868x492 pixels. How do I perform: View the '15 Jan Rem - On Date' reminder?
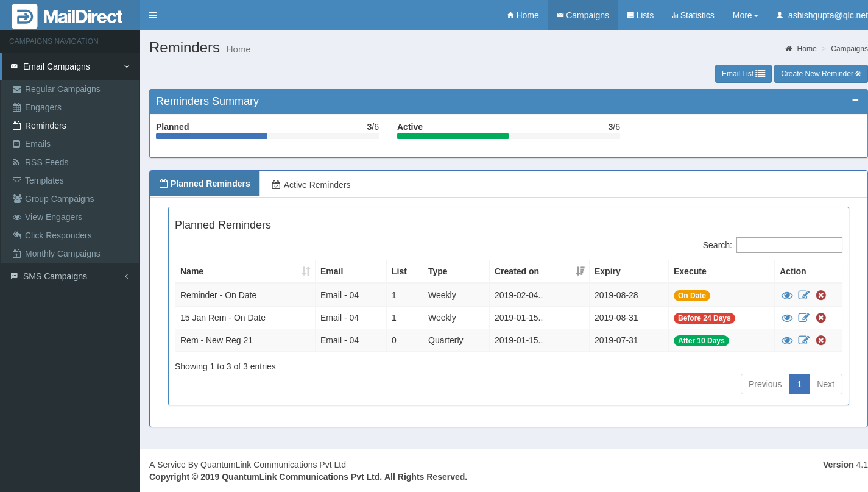[x=787, y=318]
